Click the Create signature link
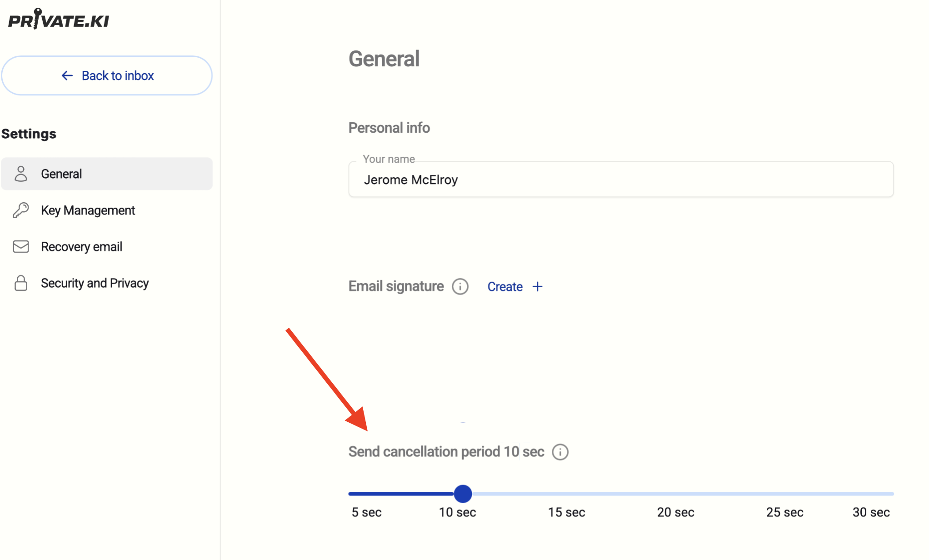Image resolution: width=929 pixels, height=560 pixels. point(505,286)
